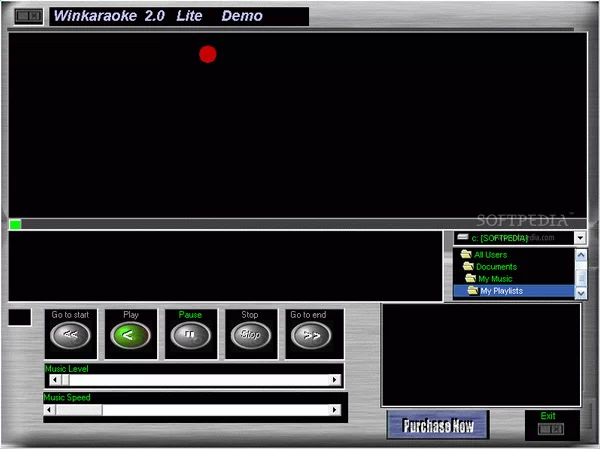
Task: Click the small black box beside Go to start
Action: (20, 318)
